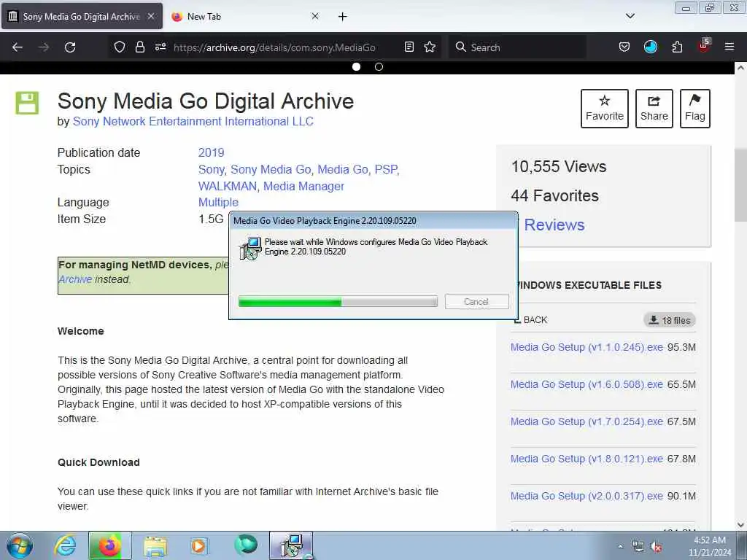The image size is (747, 560).
Task: Click the Firefox taskbar icon
Action: 109,545
